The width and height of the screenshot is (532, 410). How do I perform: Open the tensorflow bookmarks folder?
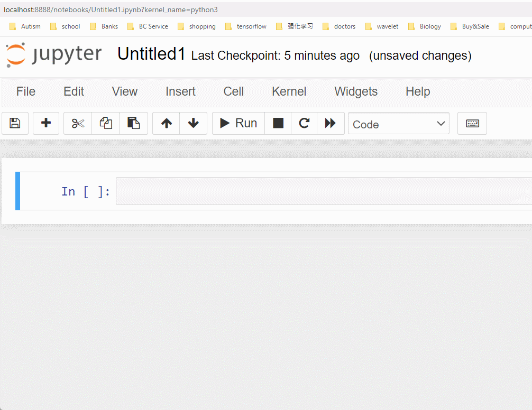pyautogui.click(x=246, y=26)
